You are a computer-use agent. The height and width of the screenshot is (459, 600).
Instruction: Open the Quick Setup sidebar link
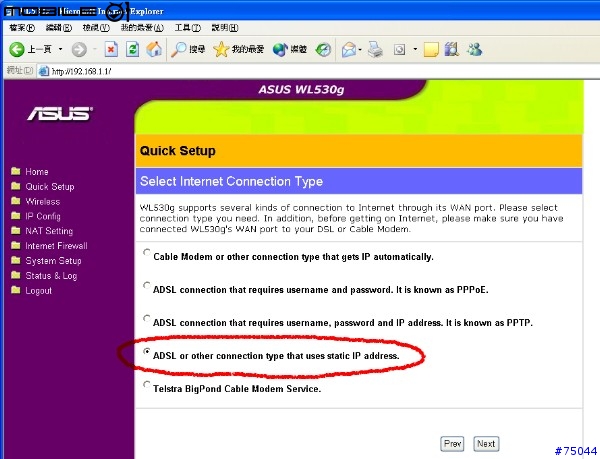pyautogui.click(x=50, y=187)
